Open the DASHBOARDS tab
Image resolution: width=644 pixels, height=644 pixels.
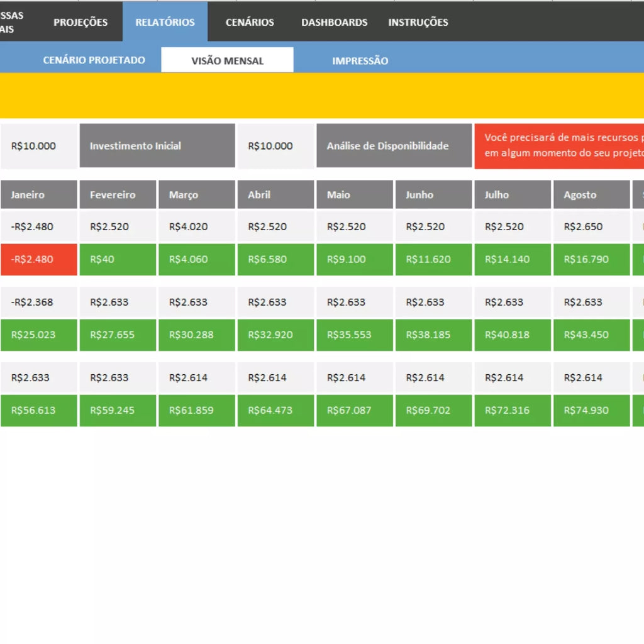tap(335, 22)
